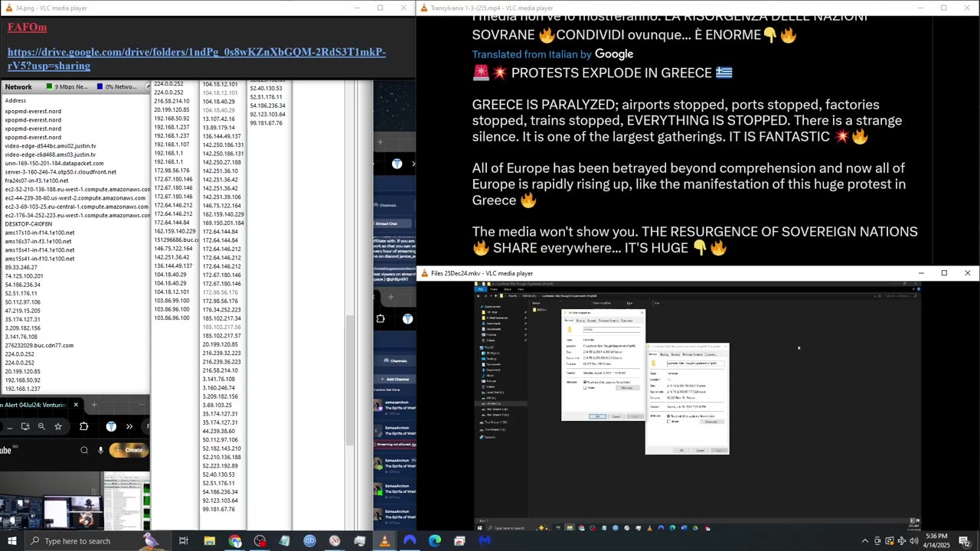Screen dimensions: 980x551
Task: Select video-edge-d544bc.ams02.justin.tv address
Action: (x=51, y=145)
